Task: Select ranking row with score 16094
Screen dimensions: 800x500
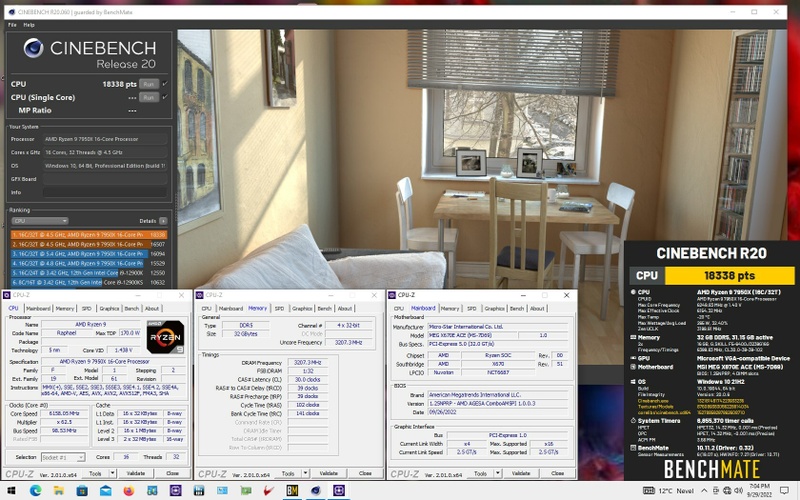Action: [x=89, y=254]
